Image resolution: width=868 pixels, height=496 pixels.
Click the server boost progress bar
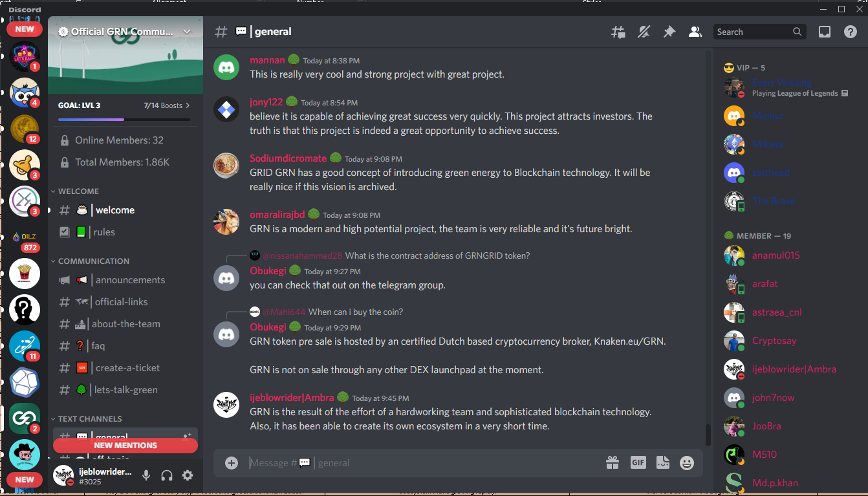coord(124,120)
